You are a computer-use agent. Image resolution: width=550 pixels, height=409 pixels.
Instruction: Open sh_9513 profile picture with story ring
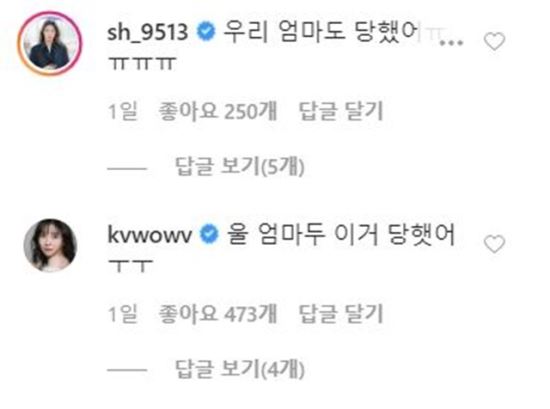[x=50, y=43]
